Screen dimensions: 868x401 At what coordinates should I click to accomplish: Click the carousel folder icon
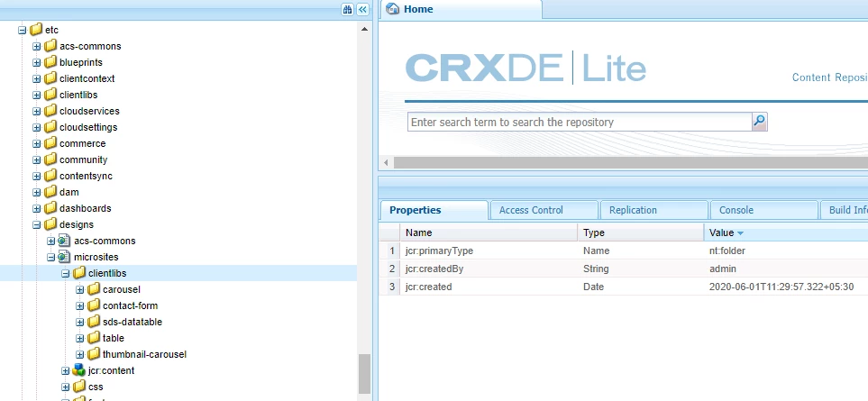[94, 289]
